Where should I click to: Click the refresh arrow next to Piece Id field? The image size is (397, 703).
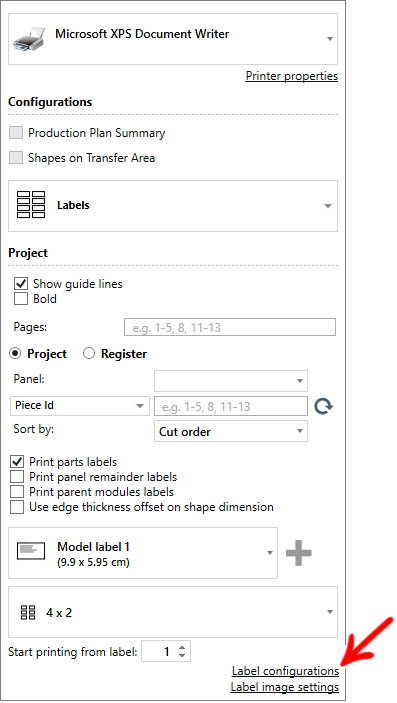[x=323, y=406]
